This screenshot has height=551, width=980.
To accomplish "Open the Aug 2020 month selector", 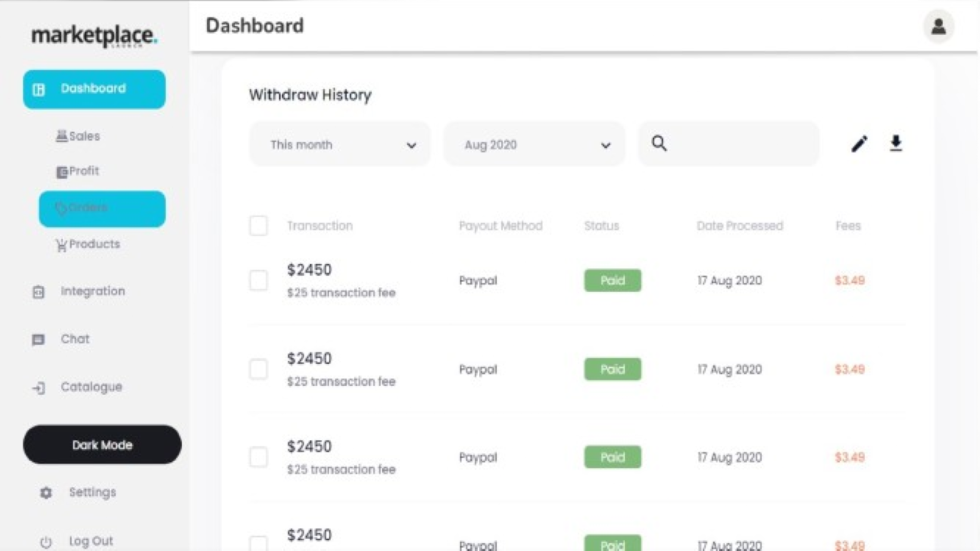I will [x=534, y=144].
